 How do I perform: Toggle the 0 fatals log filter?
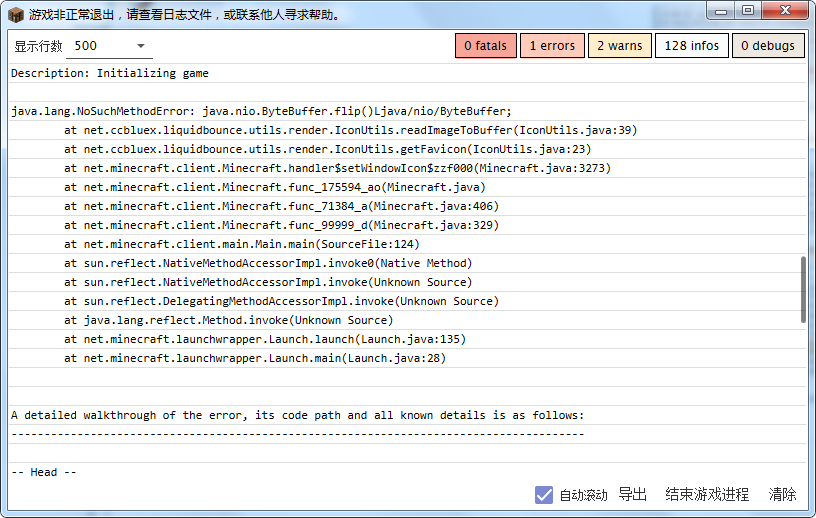coord(485,46)
